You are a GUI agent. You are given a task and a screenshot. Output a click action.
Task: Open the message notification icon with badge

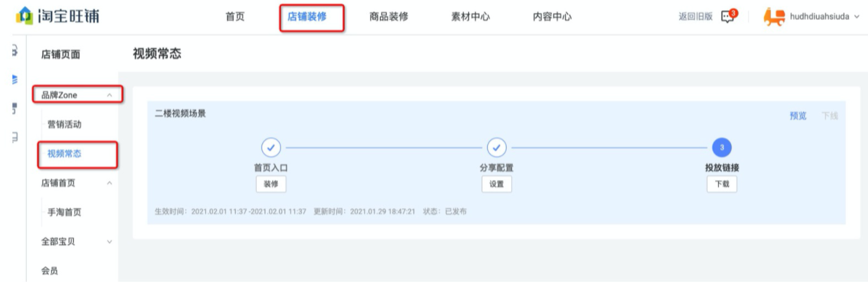pyautogui.click(x=727, y=17)
